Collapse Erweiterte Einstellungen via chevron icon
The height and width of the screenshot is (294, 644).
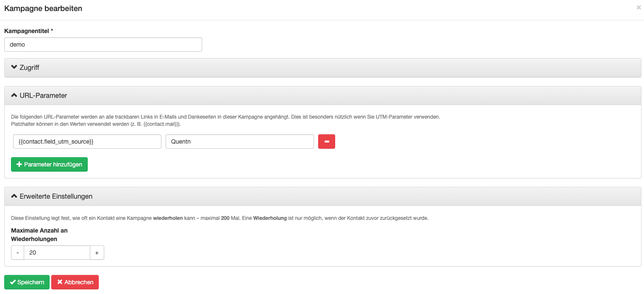point(14,196)
